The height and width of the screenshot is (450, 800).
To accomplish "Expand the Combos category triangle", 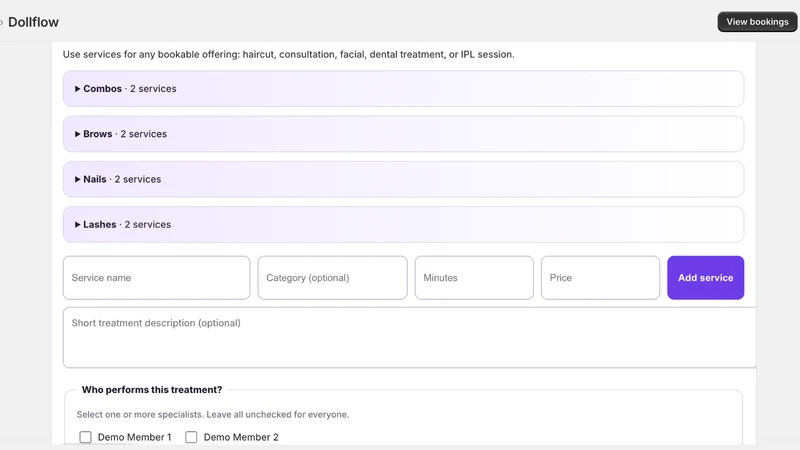I will pyautogui.click(x=78, y=89).
